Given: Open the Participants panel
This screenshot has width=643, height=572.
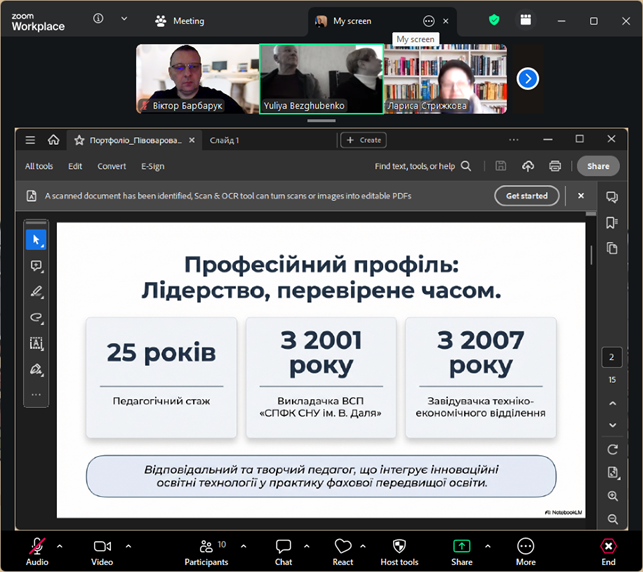Looking at the screenshot, I should pyautogui.click(x=206, y=551).
